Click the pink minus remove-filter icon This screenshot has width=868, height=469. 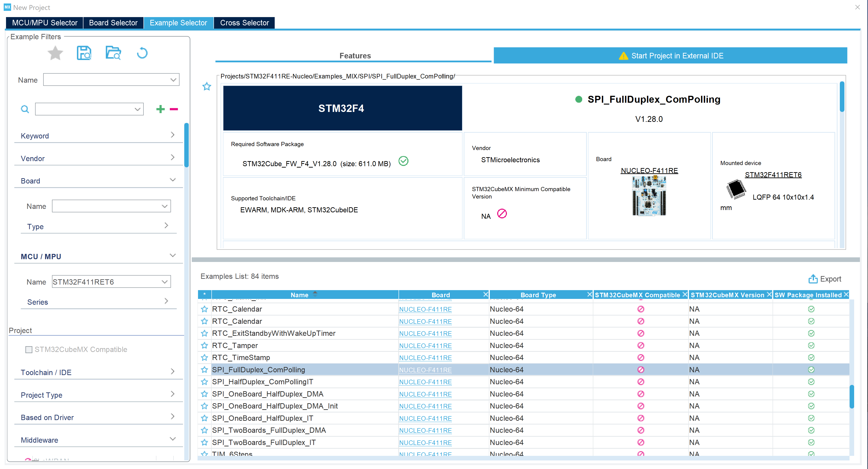[x=174, y=109]
